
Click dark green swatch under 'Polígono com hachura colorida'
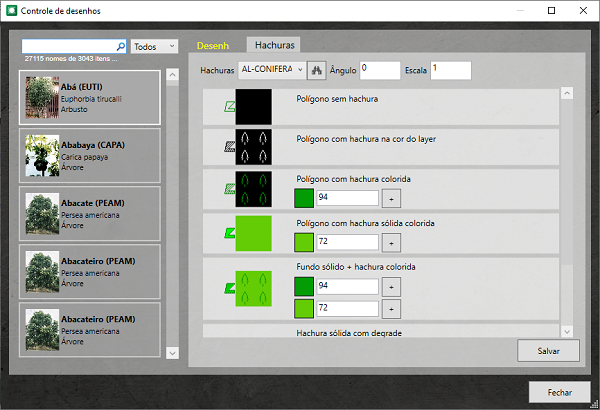304,198
